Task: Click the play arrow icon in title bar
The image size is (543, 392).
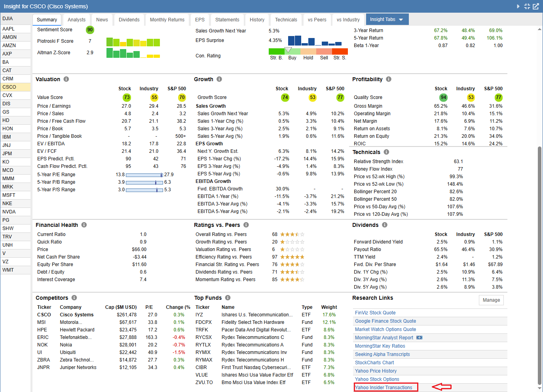Action: click(518, 6)
